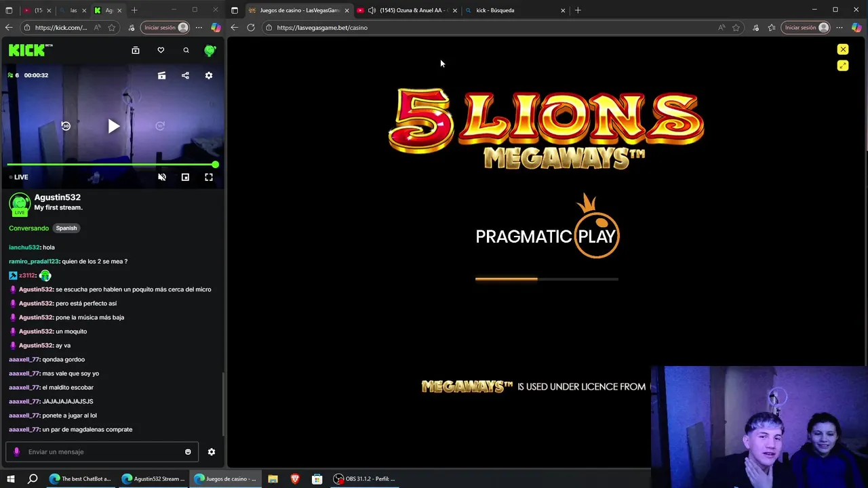This screenshot has width=868, height=488.
Task: Switch to the YouTube (15 tab in left window
Action: [38, 10]
